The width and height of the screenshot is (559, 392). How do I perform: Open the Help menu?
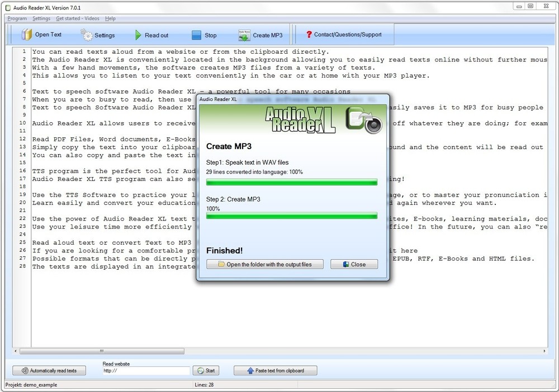[110, 18]
